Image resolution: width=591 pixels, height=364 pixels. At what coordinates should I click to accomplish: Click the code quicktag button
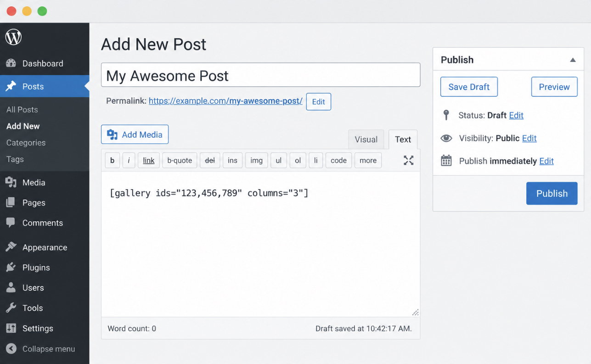338,160
